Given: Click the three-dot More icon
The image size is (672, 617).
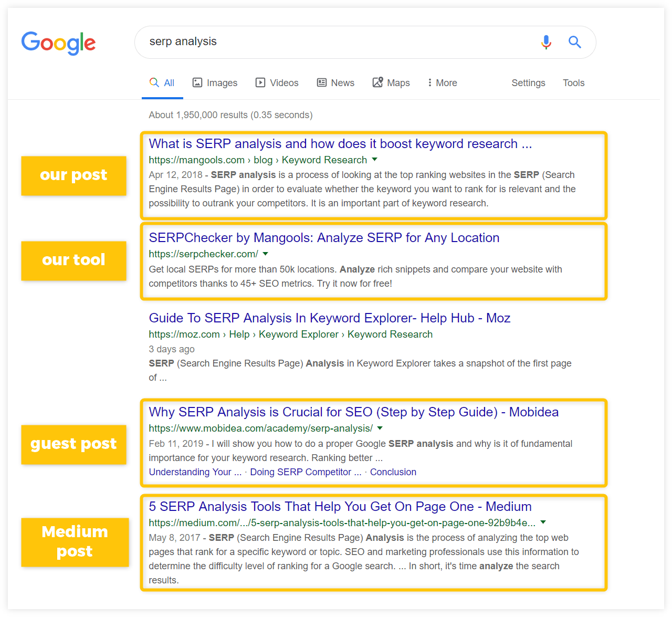Looking at the screenshot, I should pyautogui.click(x=429, y=82).
